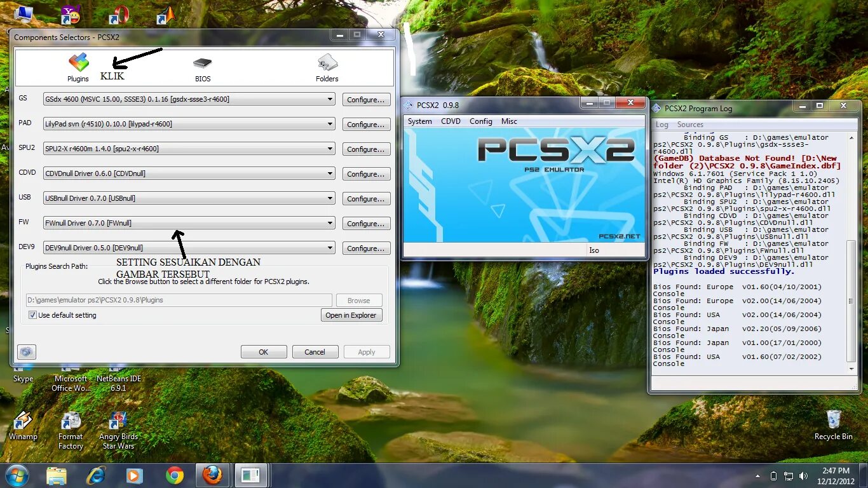This screenshot has width=868, height=488.
Task: Open Microsoft Office Word desktop shortcut
Action: pos(71,377)
